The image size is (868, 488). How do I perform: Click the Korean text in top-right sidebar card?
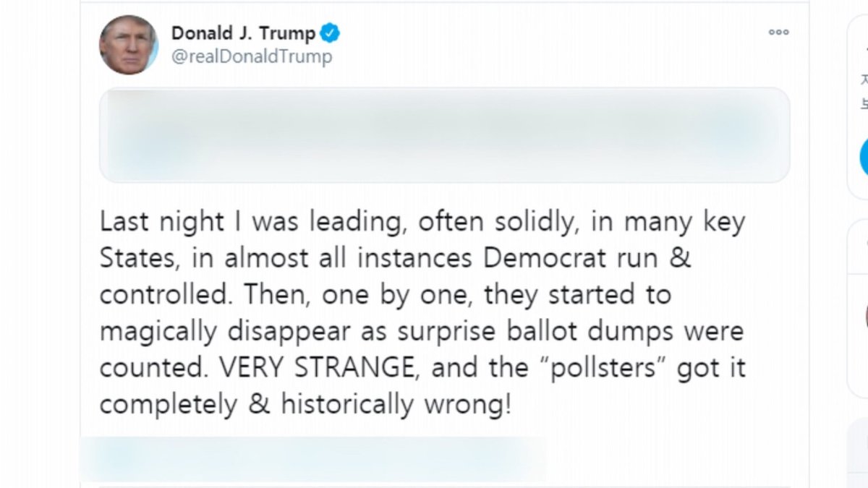[864, 90]
